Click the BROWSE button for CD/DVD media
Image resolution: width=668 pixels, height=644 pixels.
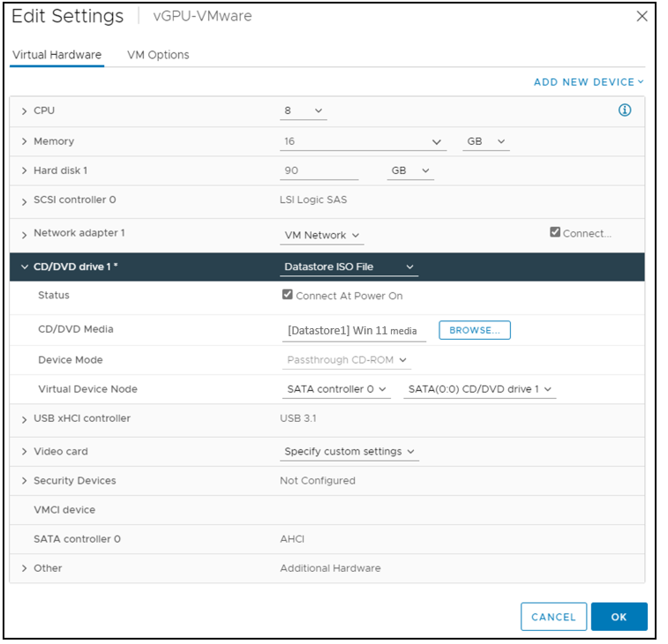tap(474, 330)
